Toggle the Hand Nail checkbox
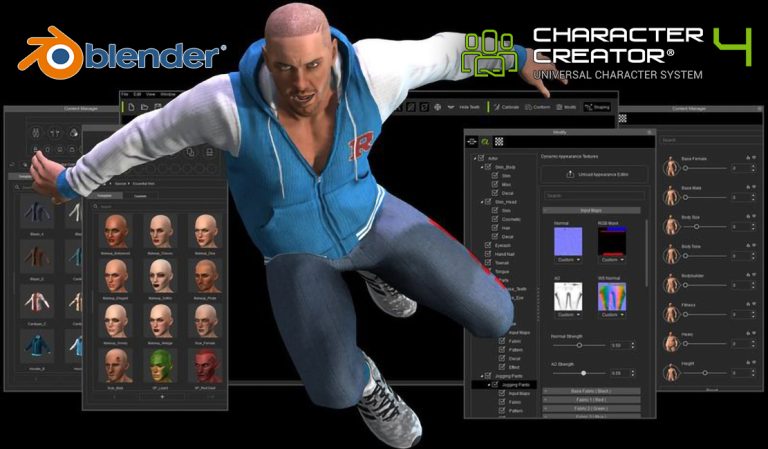The height and width of the screenshot is (449, 768). [488, 254]
